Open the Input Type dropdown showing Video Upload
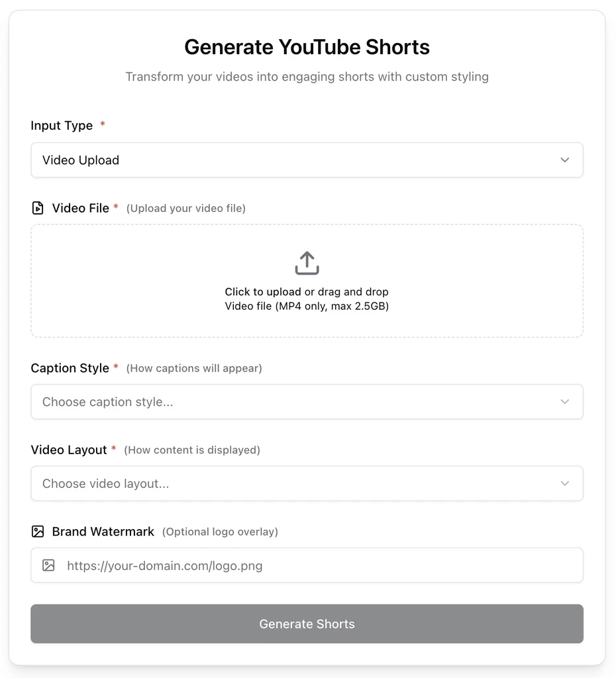This screenshot has height=678, width=616. [x=307, y=160]
